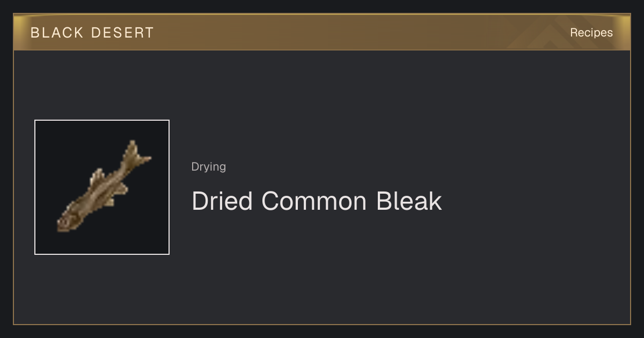Click the word Bleak in the title

click(409, 201)
